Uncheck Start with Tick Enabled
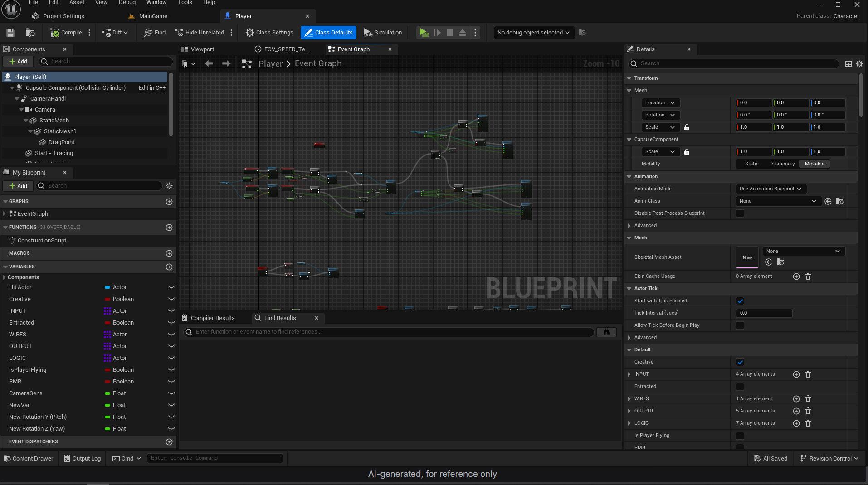 click(740, 301)
